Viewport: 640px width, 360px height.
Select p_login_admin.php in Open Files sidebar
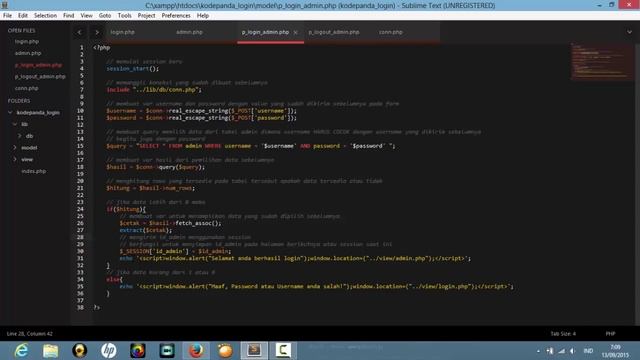(x=38, y=65)
